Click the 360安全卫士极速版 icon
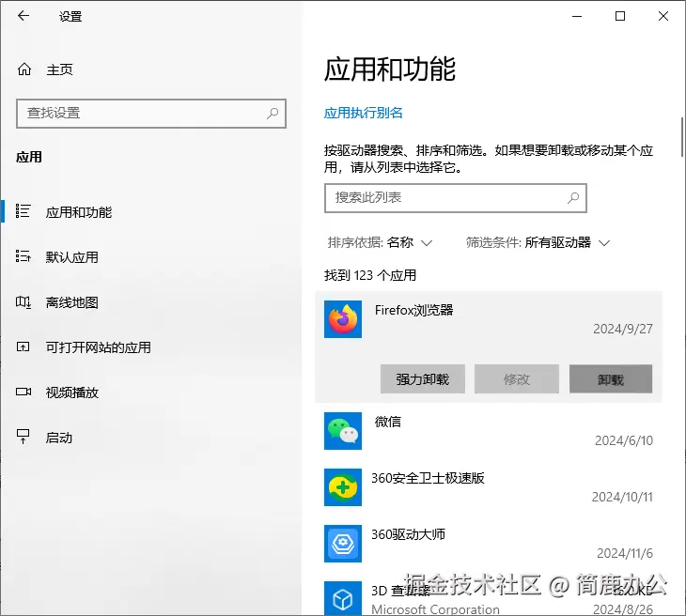Image resolution: width=686 pixels, height=616 pixels. coord(343,487)
